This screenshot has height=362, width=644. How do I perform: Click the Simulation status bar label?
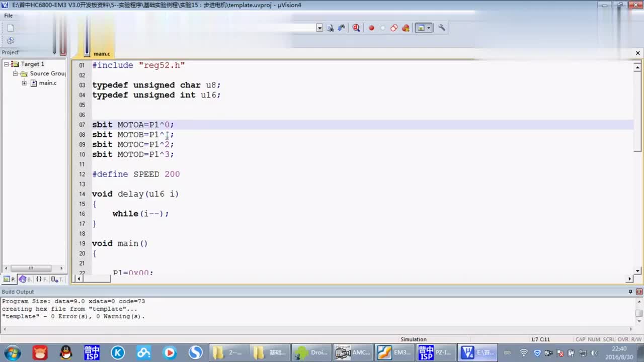[414, 339]
